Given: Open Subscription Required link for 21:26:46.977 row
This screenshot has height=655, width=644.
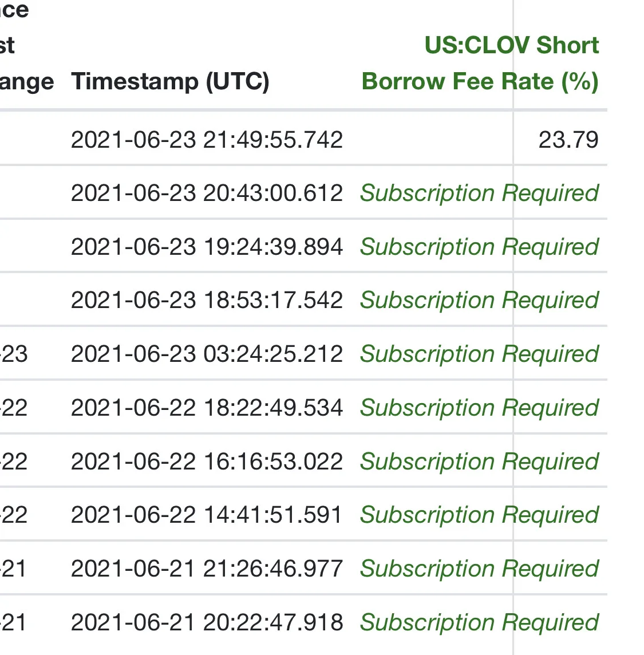Looking at the screenshot, I should (480, 569).
